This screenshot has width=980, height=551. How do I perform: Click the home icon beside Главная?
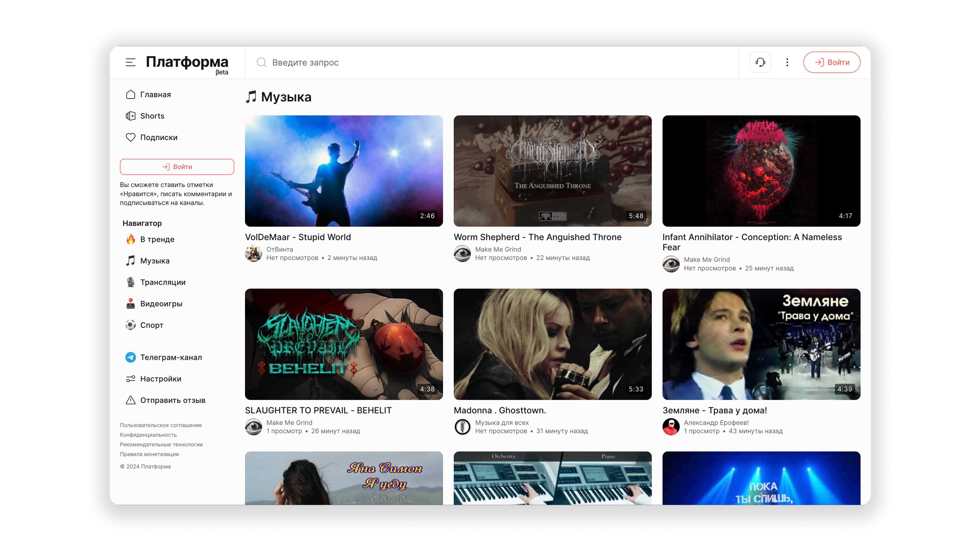(130, 94)
